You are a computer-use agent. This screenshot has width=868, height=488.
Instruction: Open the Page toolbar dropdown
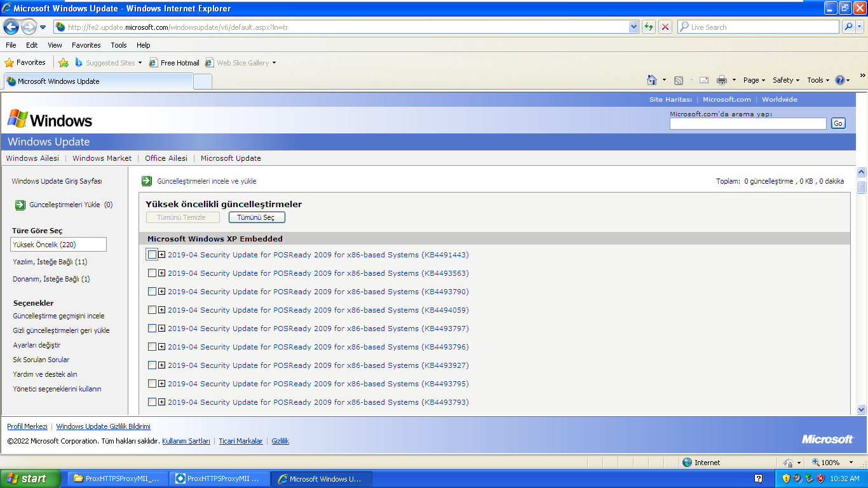click(754, 80)
